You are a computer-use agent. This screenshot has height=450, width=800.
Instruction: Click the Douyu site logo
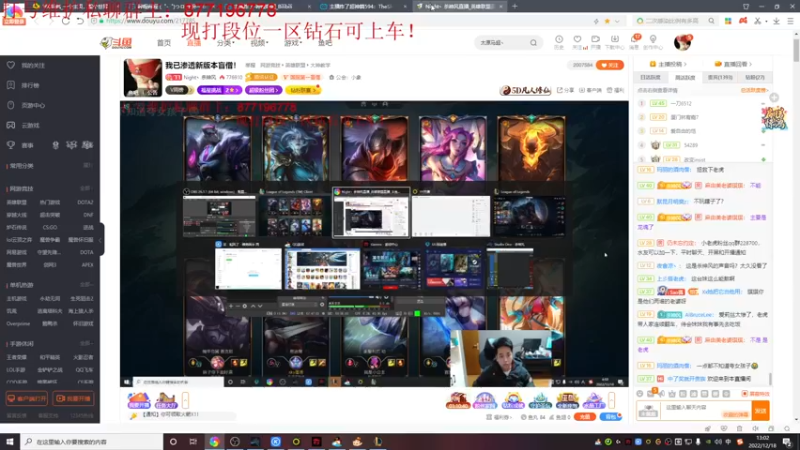(117, 43)
